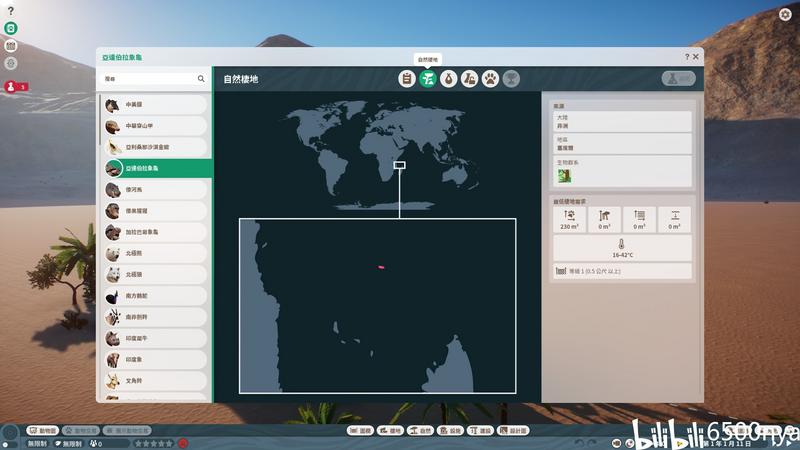Open the first build menu tab with fence icon
The height and width of the screenshot is (450, 800).
pyautogui.click(x=360, y=431)
